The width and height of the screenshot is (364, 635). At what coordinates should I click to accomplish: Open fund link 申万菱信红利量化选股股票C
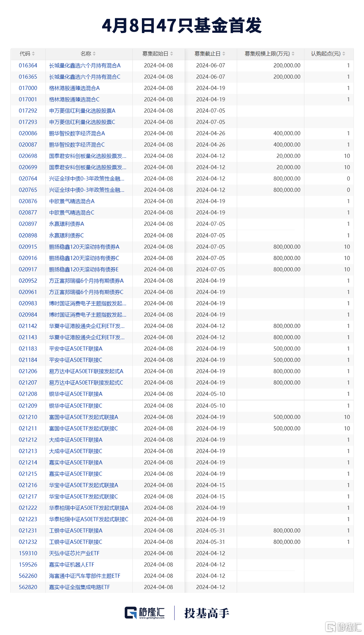point(82,122)
